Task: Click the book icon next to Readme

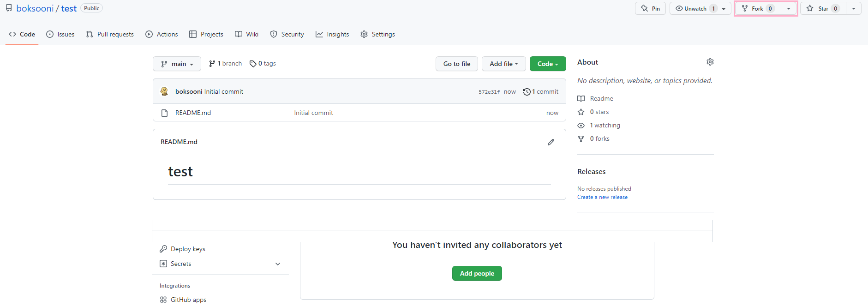Action: coord(581,98)
